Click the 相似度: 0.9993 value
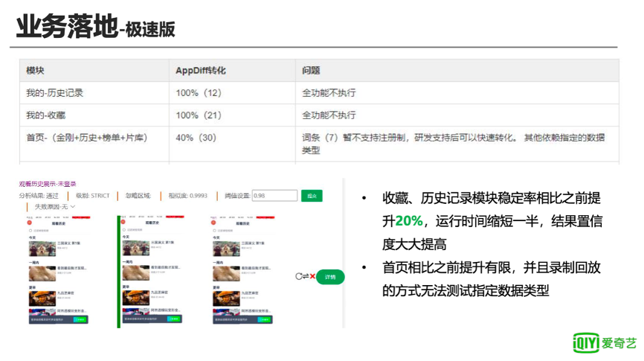644x361 pixels. click(x=187, y=196)
